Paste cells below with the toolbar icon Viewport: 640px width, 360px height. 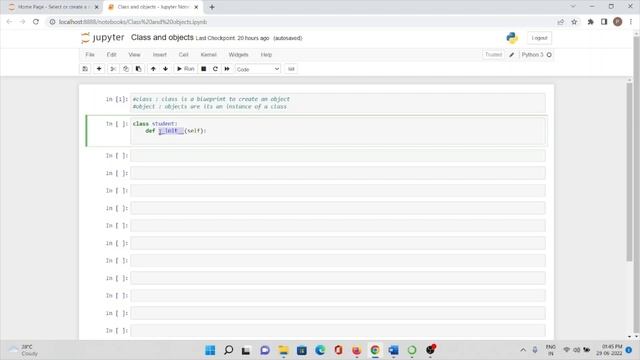(138, 69)
